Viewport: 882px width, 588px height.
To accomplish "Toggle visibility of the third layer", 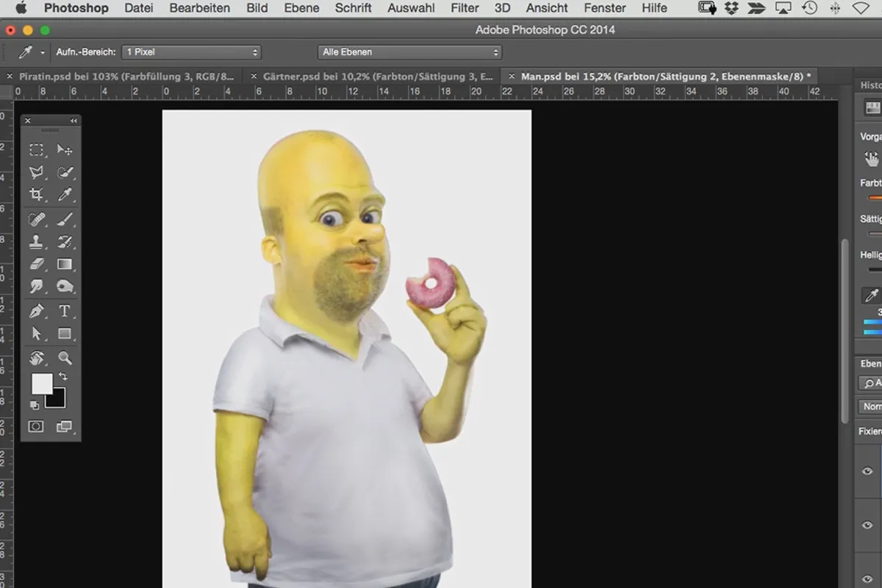I will [868, 578].
